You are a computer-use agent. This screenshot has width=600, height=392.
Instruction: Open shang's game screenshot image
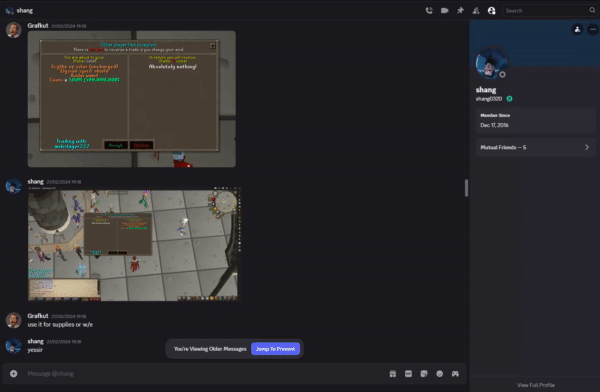133,245
